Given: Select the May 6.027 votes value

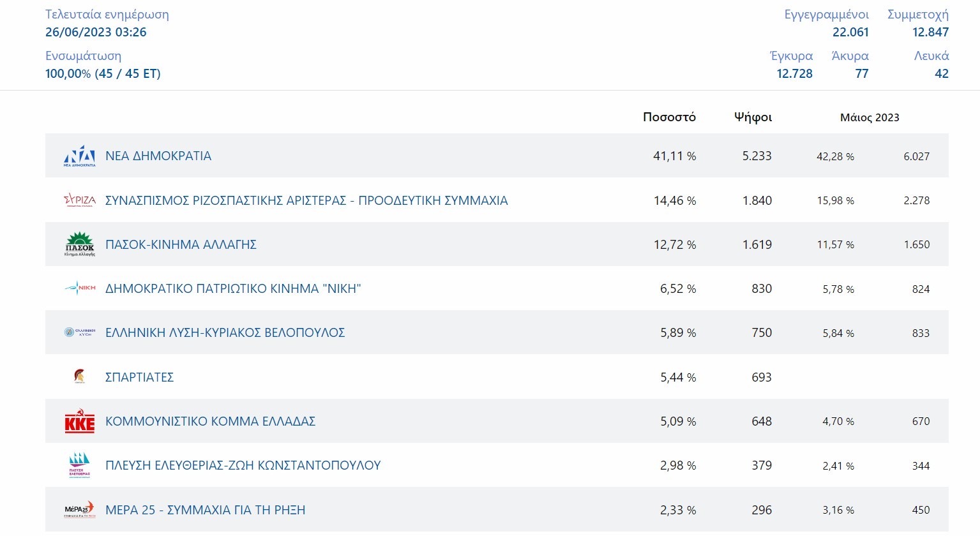Looking at the screenshot, I should (x=916, y=156).
